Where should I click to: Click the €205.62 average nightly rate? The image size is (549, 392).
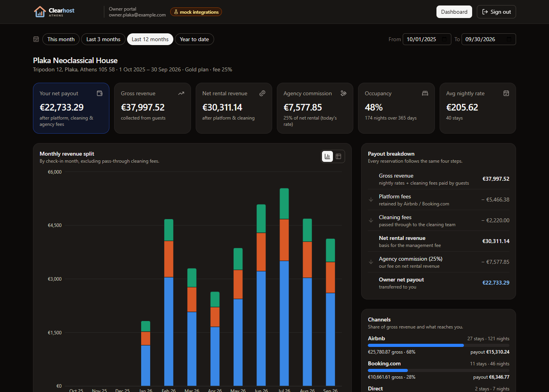(x=462, y=107)
